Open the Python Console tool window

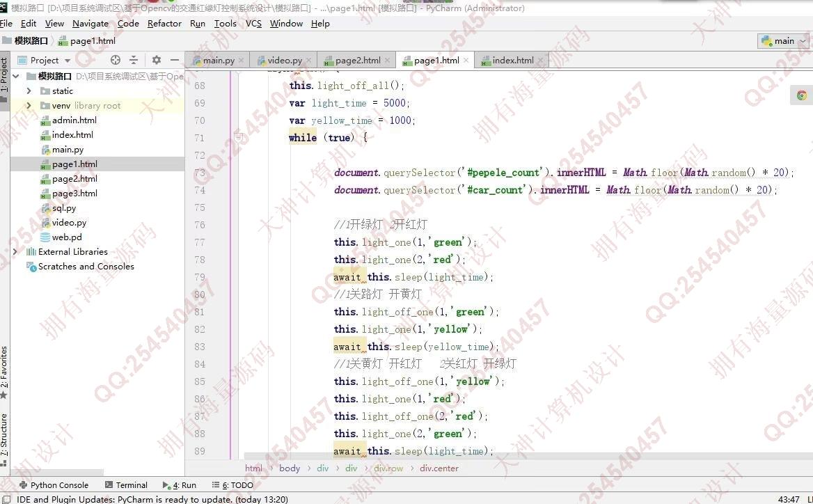pos(54,485)
